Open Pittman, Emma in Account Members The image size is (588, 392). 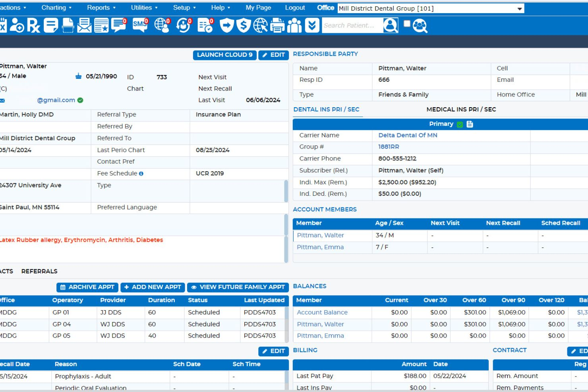tap(320, 247)
